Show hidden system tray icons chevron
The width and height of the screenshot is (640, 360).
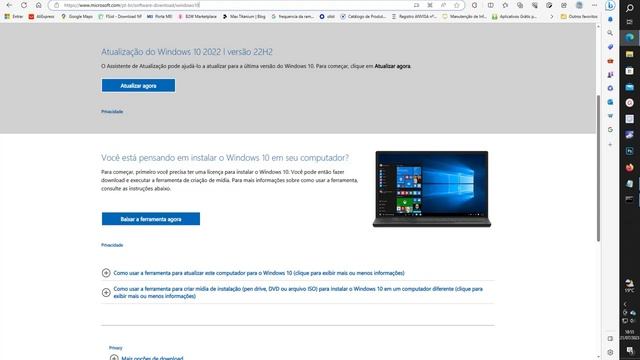pos(625,304)
